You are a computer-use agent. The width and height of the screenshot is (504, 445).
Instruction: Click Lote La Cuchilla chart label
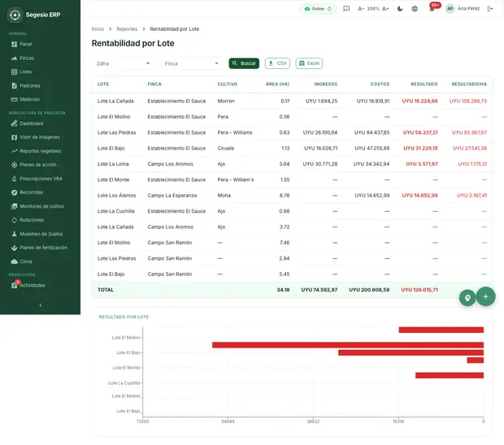124,383
